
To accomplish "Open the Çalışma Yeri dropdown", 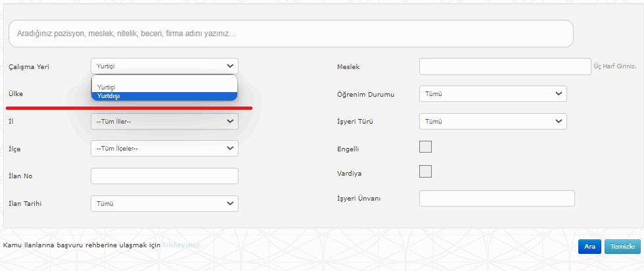I will tap(164, 66).
